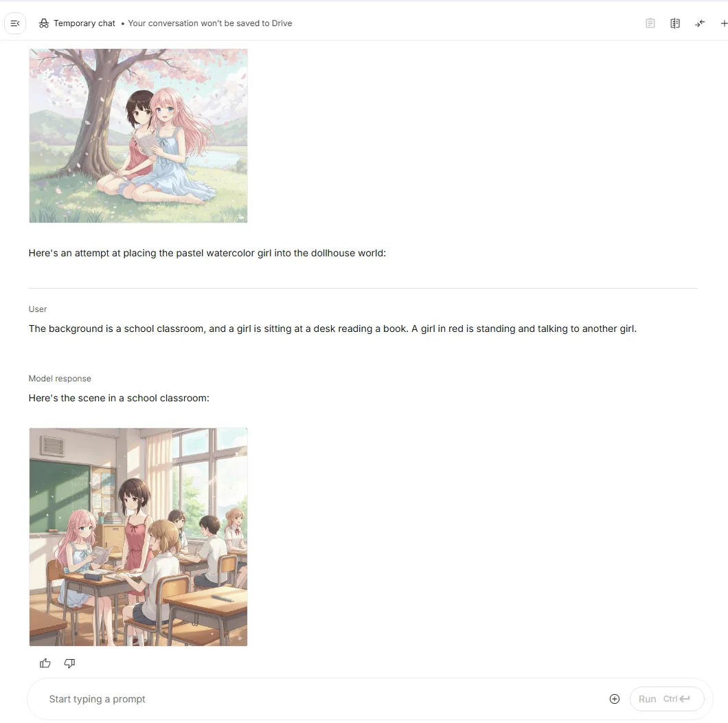The width and height of the screenshot is (728, 723).
Task: Collapse the left navigation sidebar
Action: click(x=15, y=23)
